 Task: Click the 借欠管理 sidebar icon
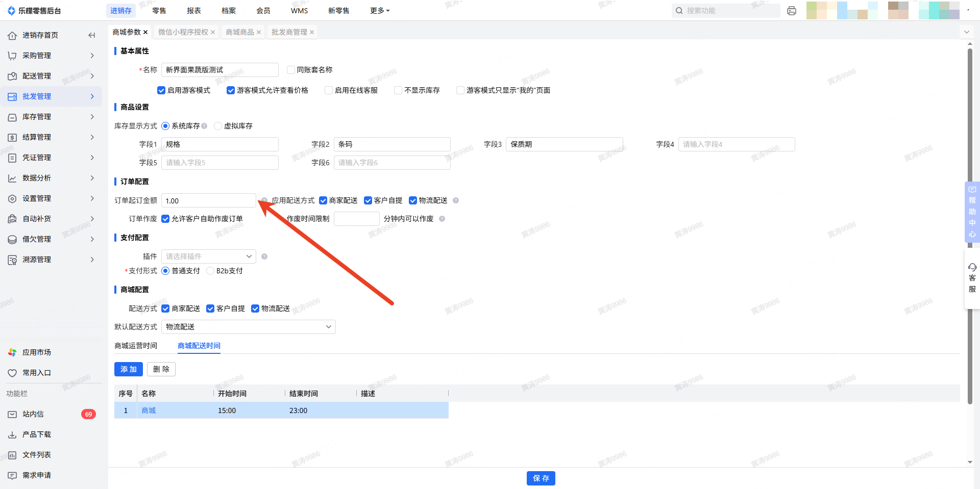click(12, 239)
